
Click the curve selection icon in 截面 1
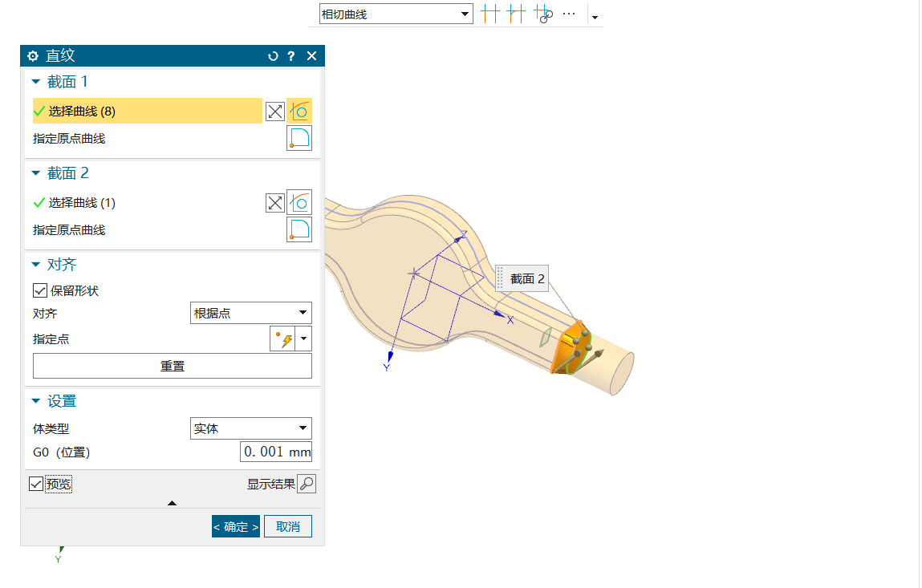tap(299, 112)
